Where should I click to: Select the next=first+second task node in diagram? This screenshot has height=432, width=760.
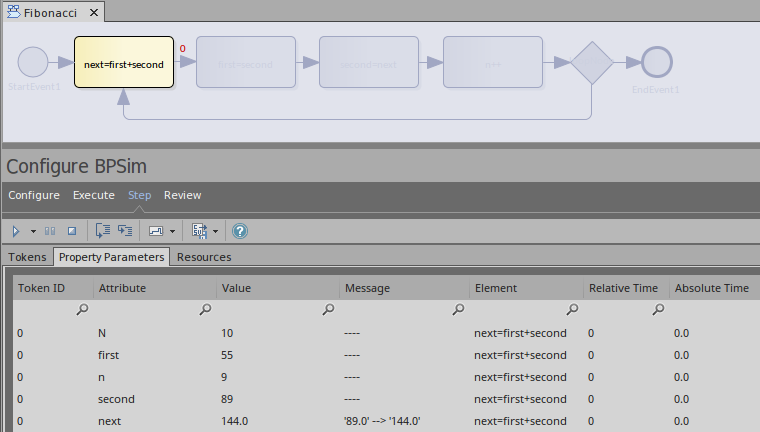124,64
